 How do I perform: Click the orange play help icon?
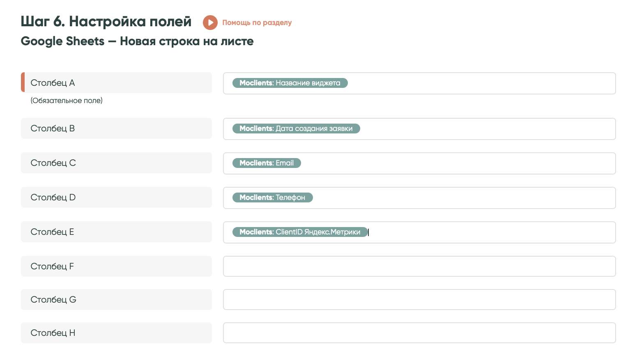pos(210,23)
